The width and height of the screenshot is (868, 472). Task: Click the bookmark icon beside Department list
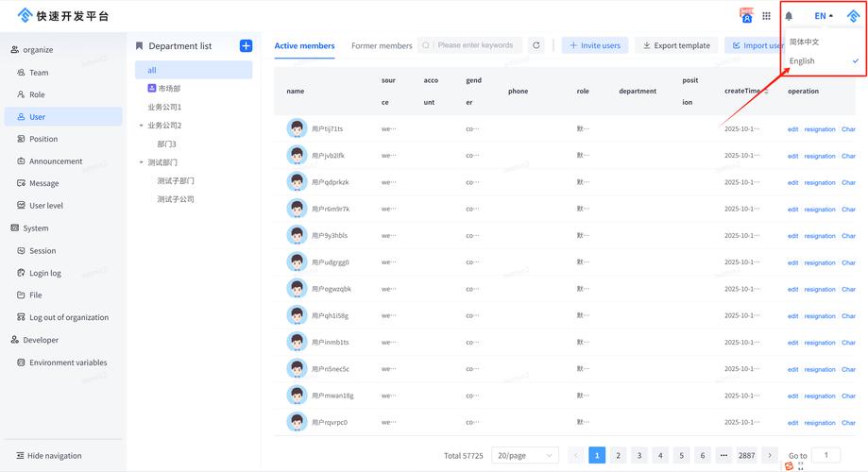140,45
